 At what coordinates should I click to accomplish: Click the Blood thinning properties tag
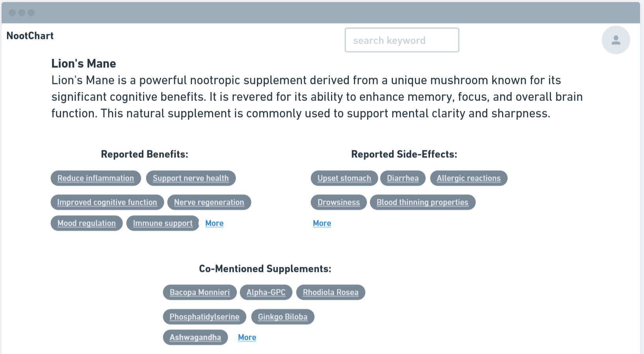423,202
